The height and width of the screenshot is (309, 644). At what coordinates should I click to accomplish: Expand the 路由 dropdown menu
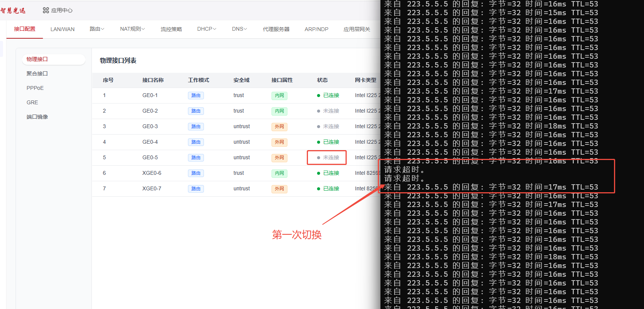tap(97, 29)
